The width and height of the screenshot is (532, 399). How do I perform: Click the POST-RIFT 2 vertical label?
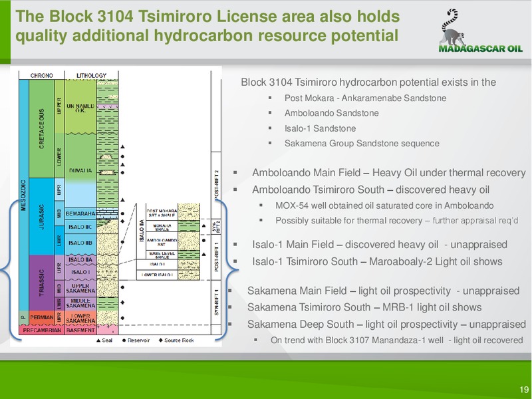point(217,185)
